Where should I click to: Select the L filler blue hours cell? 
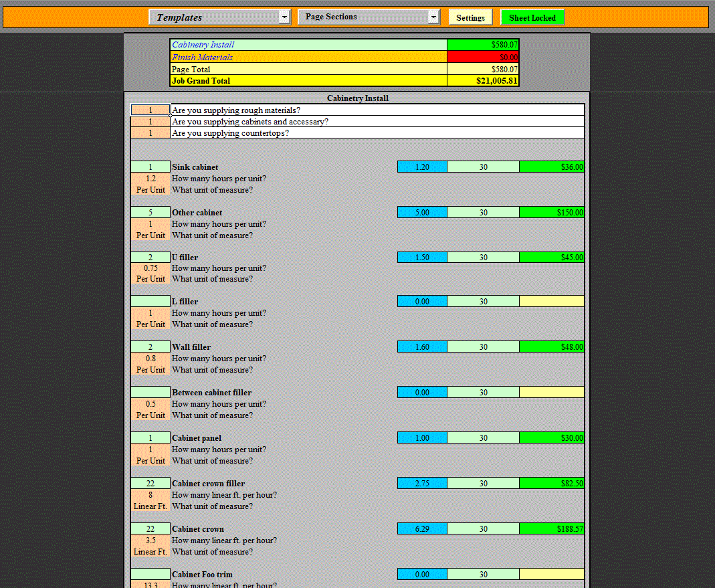pos(422,301)
